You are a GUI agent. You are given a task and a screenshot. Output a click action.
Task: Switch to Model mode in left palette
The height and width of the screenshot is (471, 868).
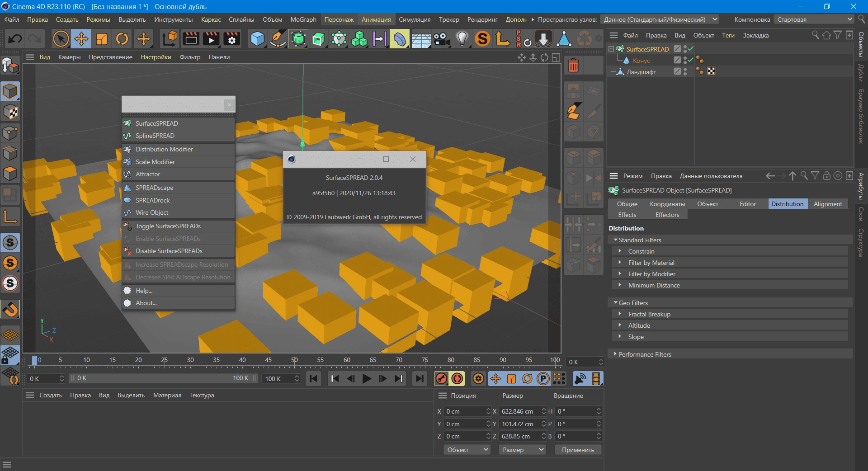(10, 91)
